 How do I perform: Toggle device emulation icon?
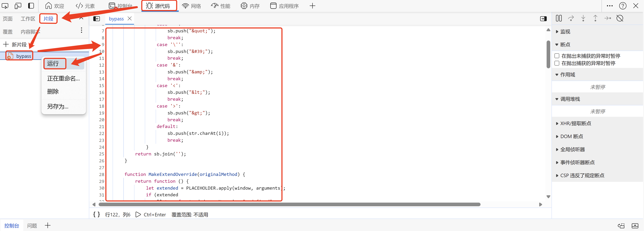[18, 6]
